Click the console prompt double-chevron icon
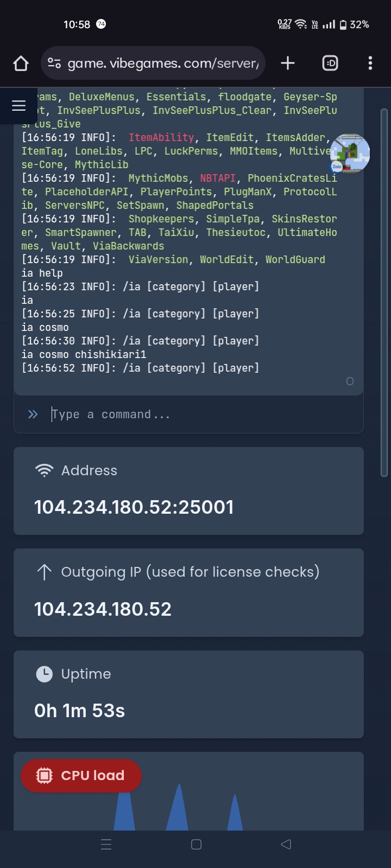 [33, 414]
